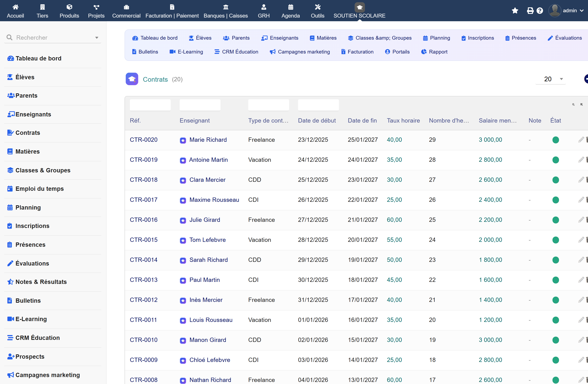This screenshot has height=384, width=588.
Task: Click the Réf. filter input field
Action: click(150, 105)
